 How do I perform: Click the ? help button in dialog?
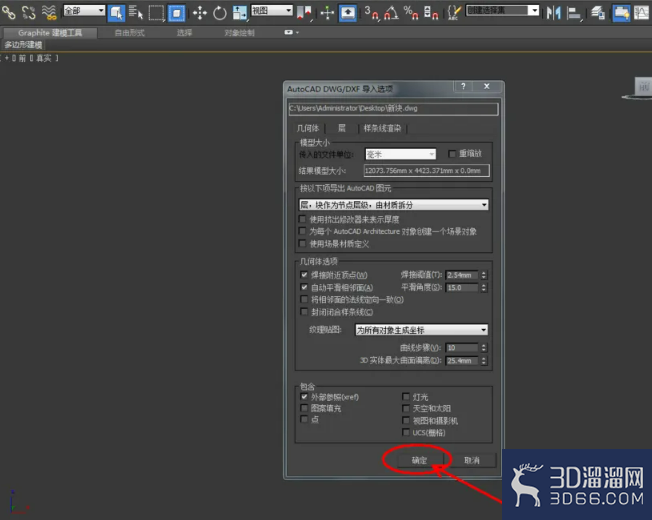[x=463, y=86]
